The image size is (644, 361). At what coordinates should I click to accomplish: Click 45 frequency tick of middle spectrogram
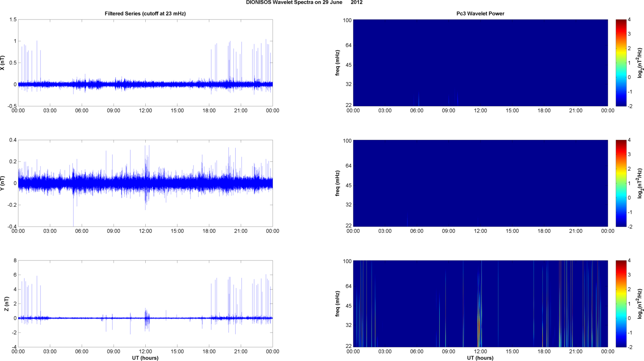[349, 186]
